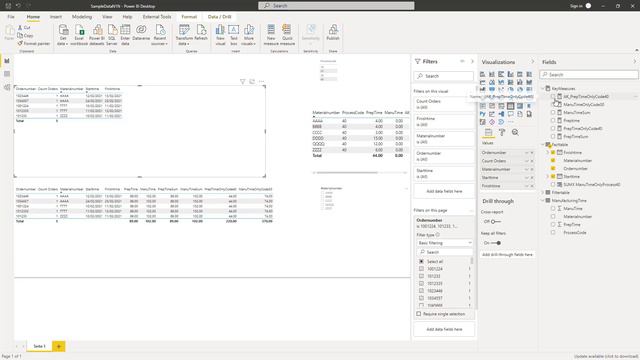Open the File menu
This screenshot has height=360, width=640.
click(11, 17)
